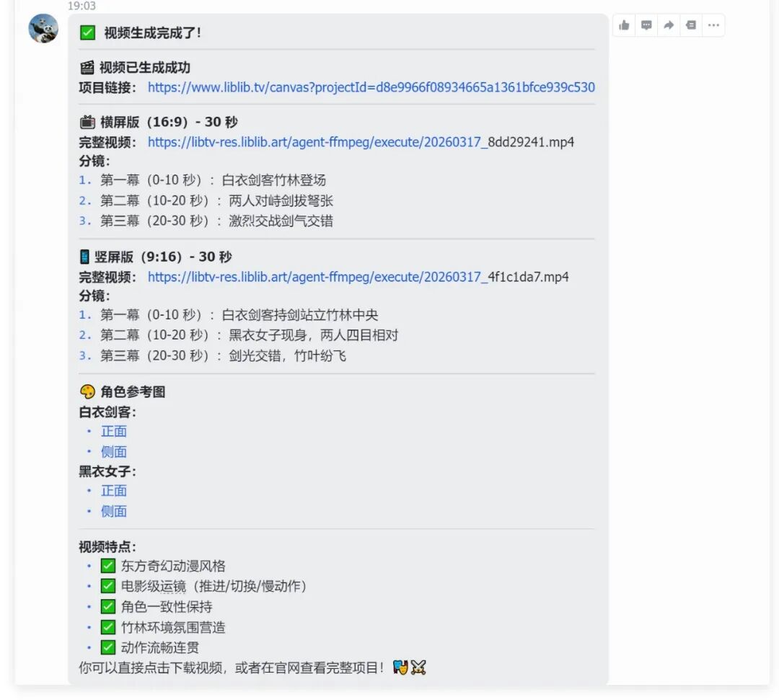The width and height of the screenshot is (779, 700).
Task: Click the checkmark beside 电影级运镜
Action: 107,585
